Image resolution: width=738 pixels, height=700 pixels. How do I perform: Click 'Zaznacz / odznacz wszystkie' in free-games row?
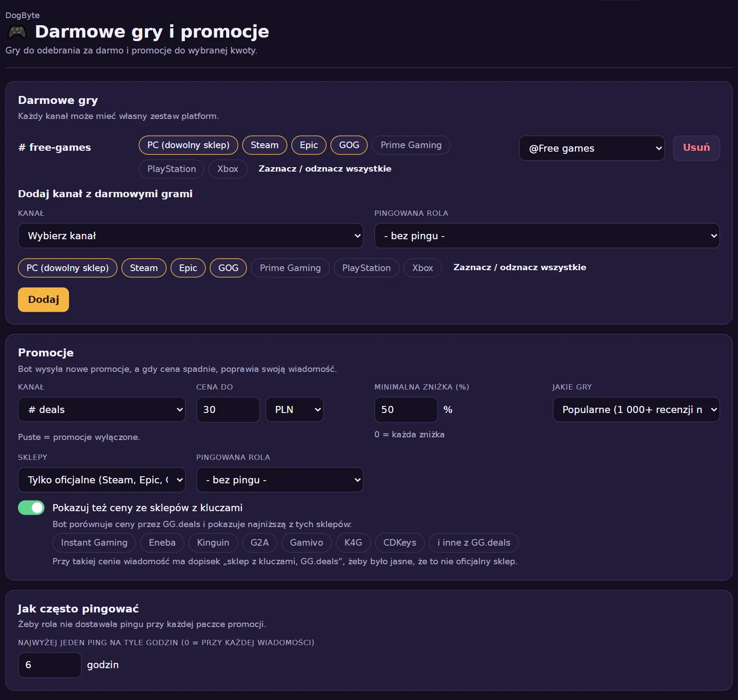[325, 169]
